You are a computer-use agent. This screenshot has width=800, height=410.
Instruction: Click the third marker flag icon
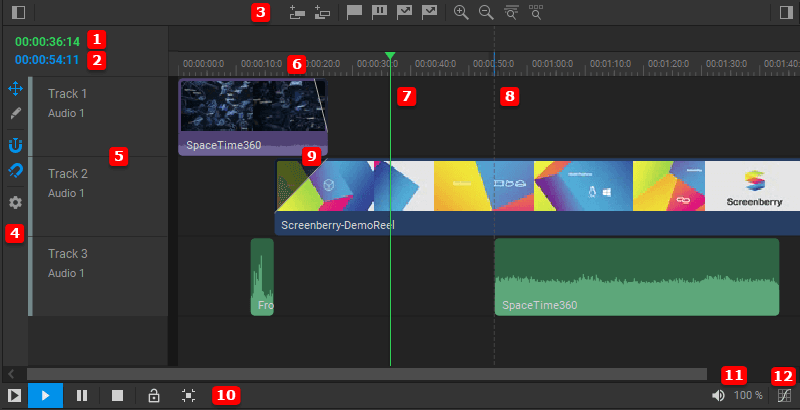(x=404, y=12)
